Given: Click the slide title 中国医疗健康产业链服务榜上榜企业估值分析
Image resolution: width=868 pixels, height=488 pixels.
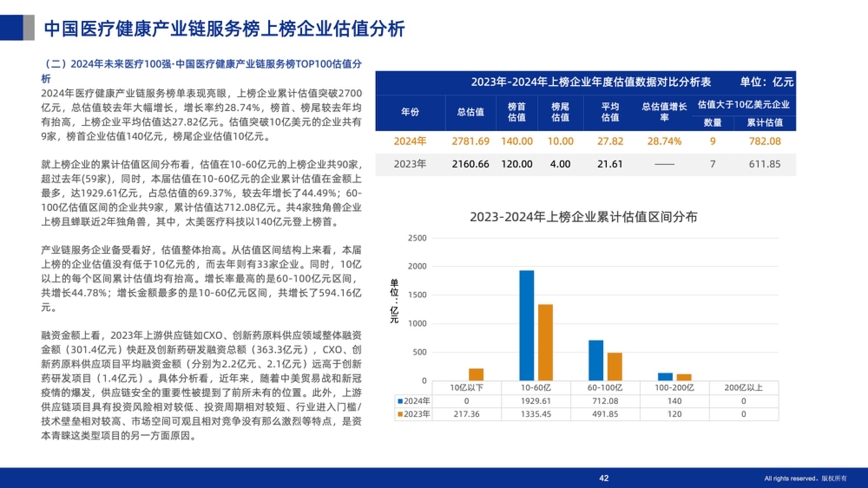Looking at the screenshot, I should pos(224,29).
